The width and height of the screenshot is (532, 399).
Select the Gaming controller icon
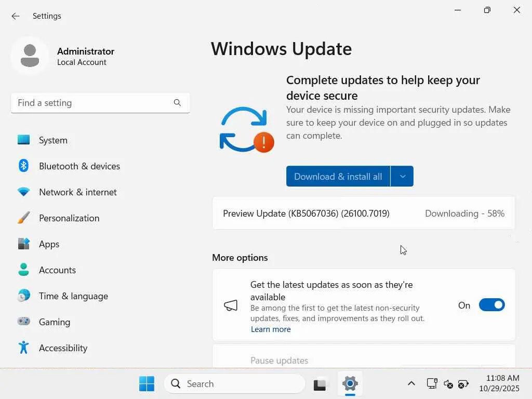click(x=23, y=321)
